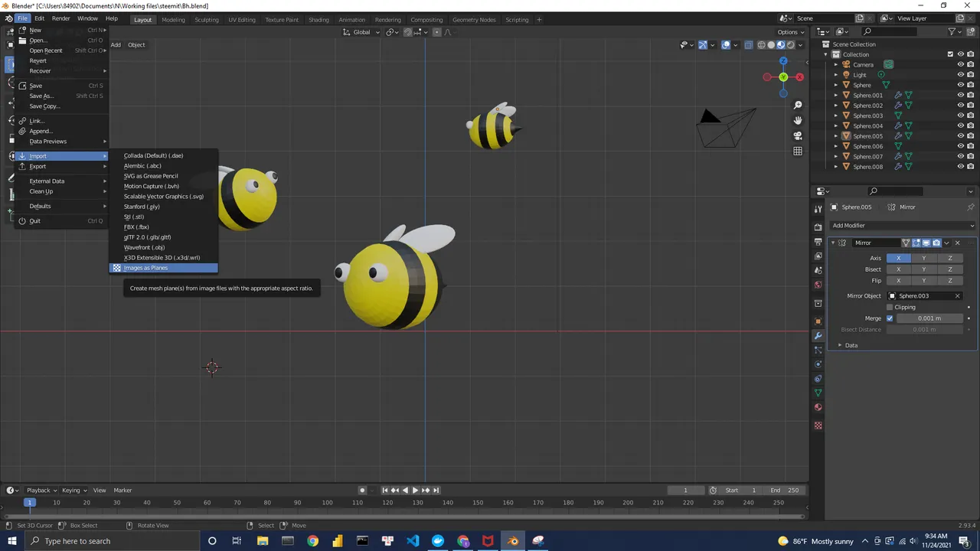Remove the Mirror modifier with X
The height and width of the screenshot is (551, 980).
(x=957, y=243)
